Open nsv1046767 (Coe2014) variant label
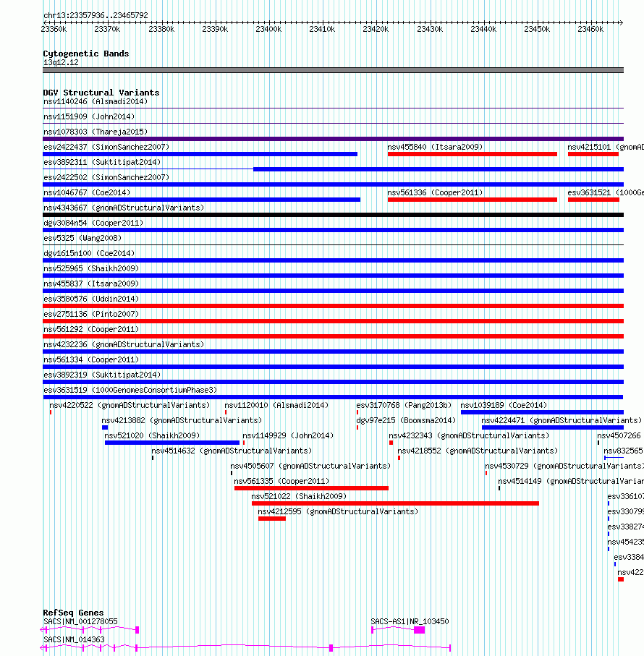This screenshot has height=656, width=644. click(x=87, y=192)
